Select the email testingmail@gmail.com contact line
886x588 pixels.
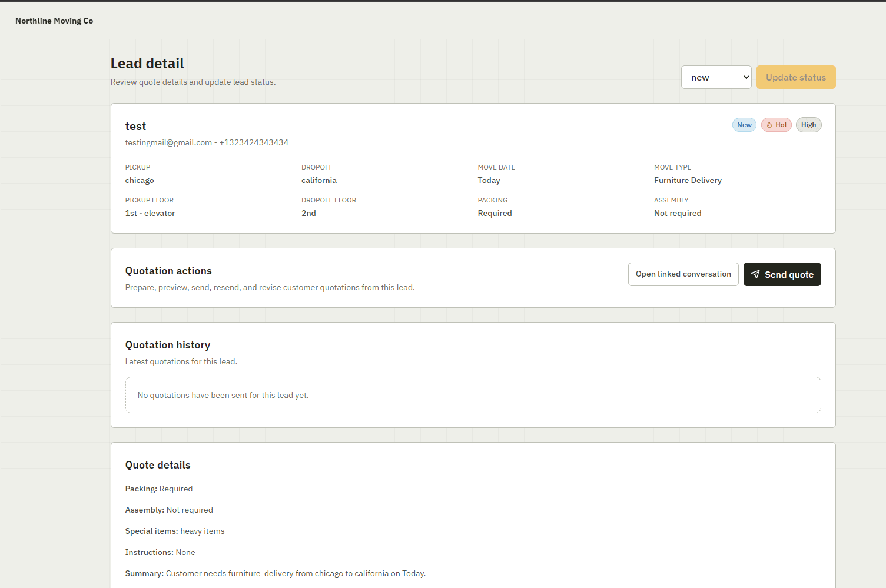[207, 142]
